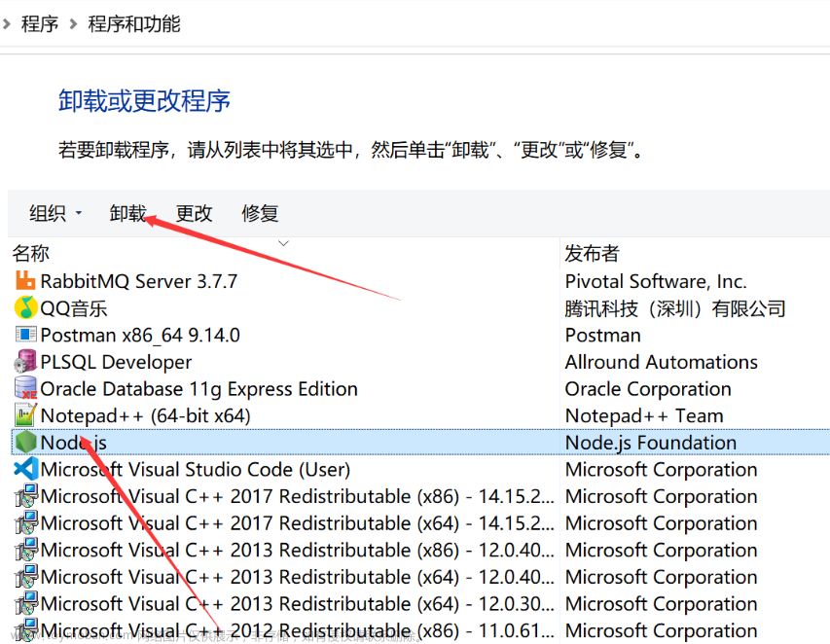Viewport: 830px width, 644px height.
Task: Select the QQ音乐 icon
Action: 25,308
